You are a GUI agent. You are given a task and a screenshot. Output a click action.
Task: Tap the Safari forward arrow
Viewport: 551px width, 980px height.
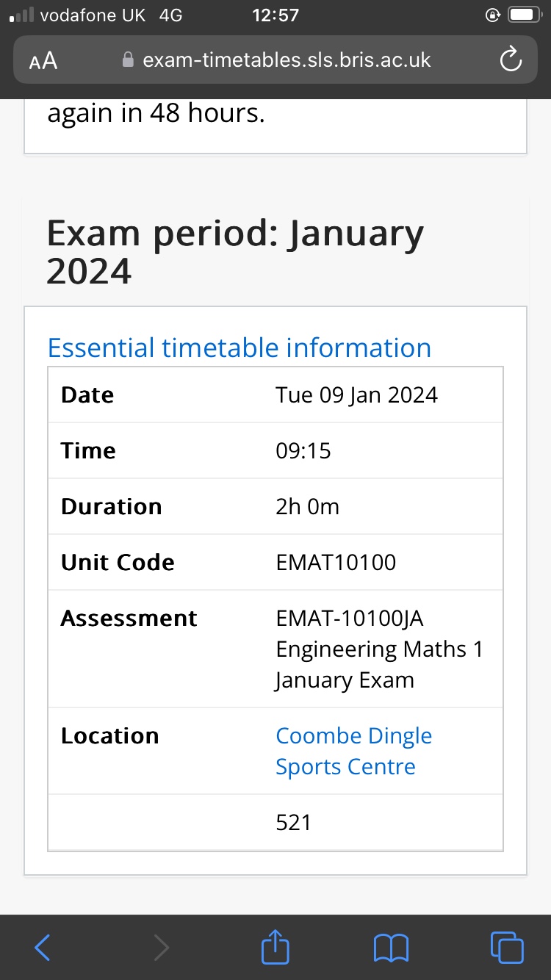(x=160, y=948)
